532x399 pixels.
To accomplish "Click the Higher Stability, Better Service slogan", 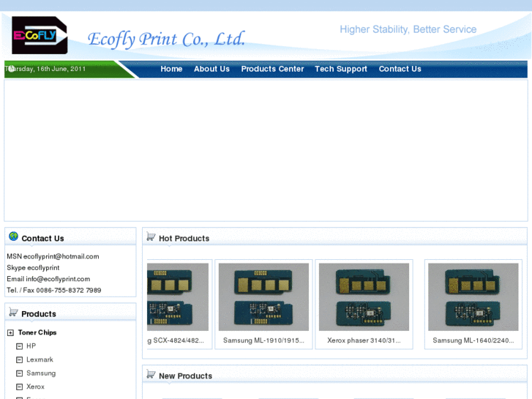I will pos(408,29).
